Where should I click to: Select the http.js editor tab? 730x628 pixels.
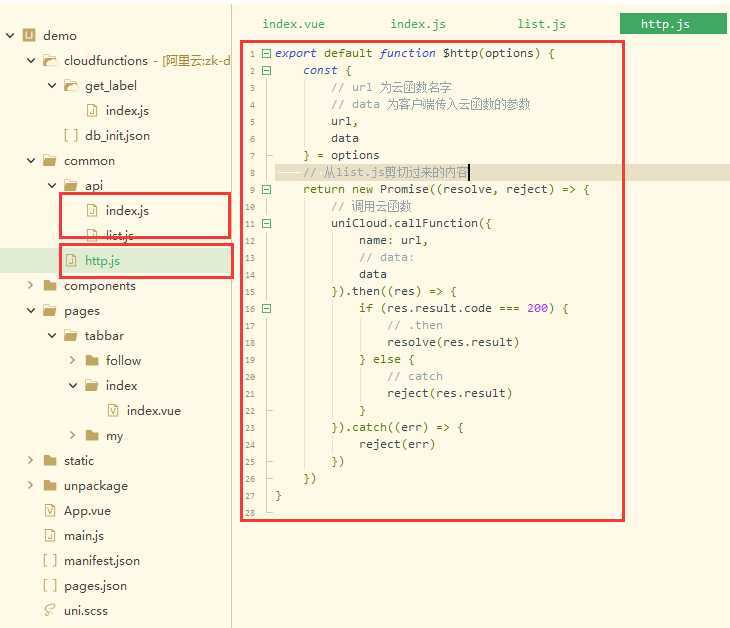tap(673, 24)
